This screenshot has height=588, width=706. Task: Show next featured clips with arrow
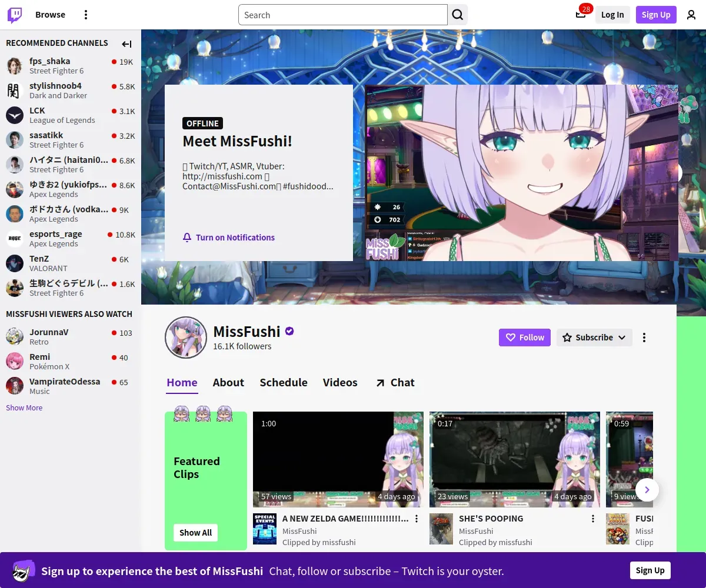[x=647, y=490]
